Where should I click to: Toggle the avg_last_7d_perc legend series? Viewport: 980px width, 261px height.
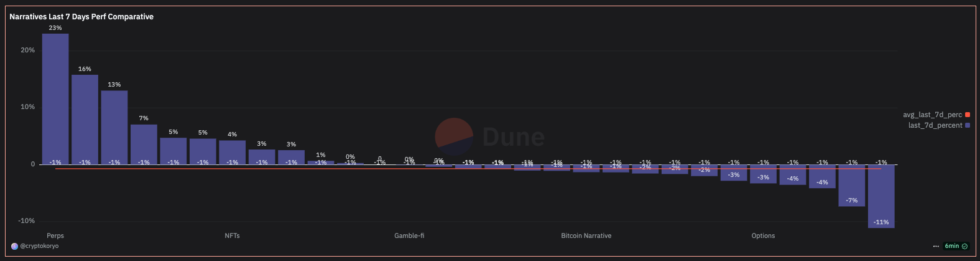coord(932,115)
